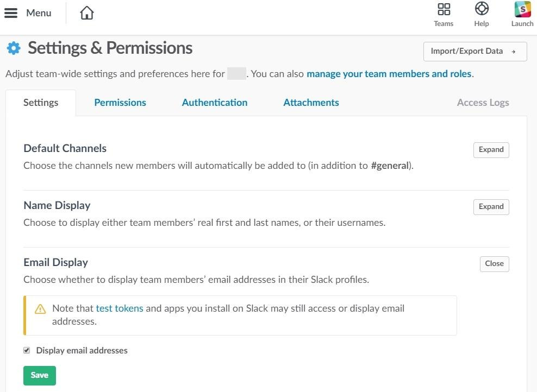Viewport: 537px width, 392px height.
Task: Disable the Display email addresses checkbox
Action: pyautogui.click(x=27, y=350)
